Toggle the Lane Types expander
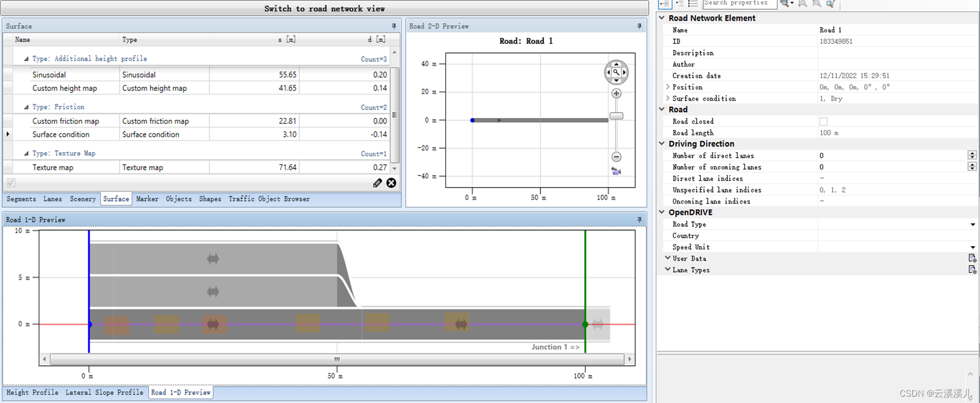980x403 pixels. click(x=668, y=269)
